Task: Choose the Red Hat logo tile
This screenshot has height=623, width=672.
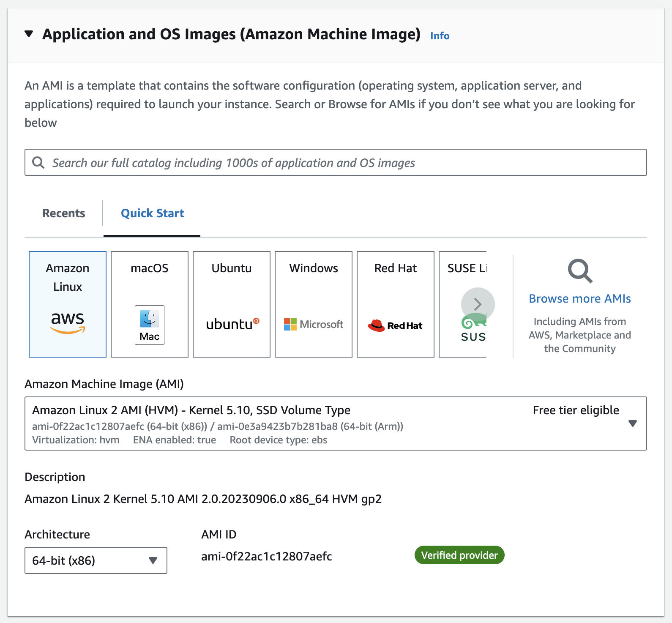Action: coord(396,304)
